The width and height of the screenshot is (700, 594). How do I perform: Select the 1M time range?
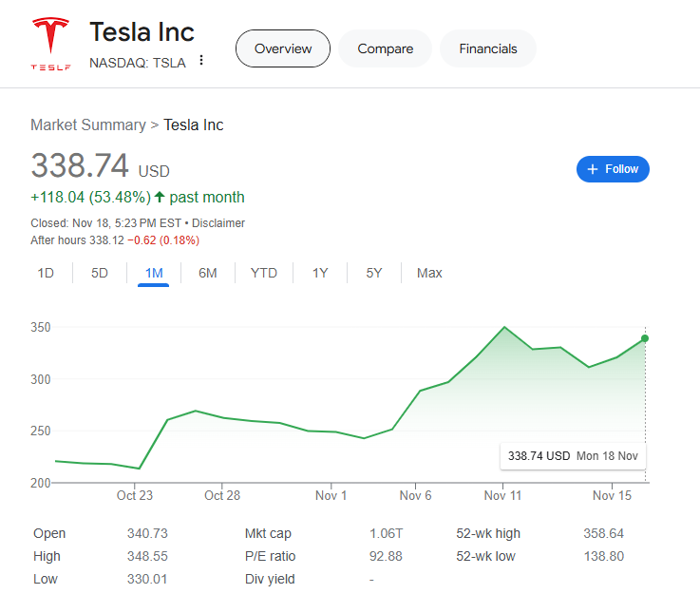[154, 273]
